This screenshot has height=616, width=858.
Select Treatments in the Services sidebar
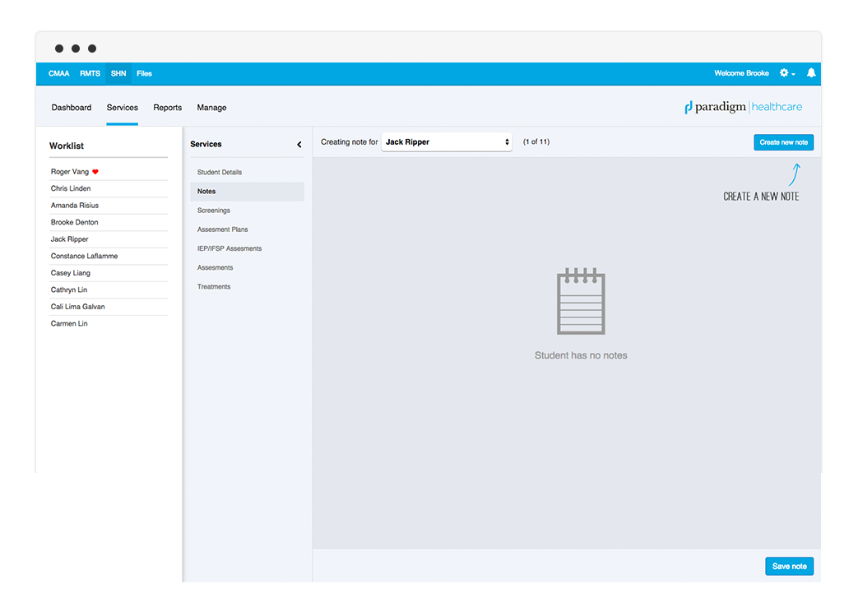[215, 286]
